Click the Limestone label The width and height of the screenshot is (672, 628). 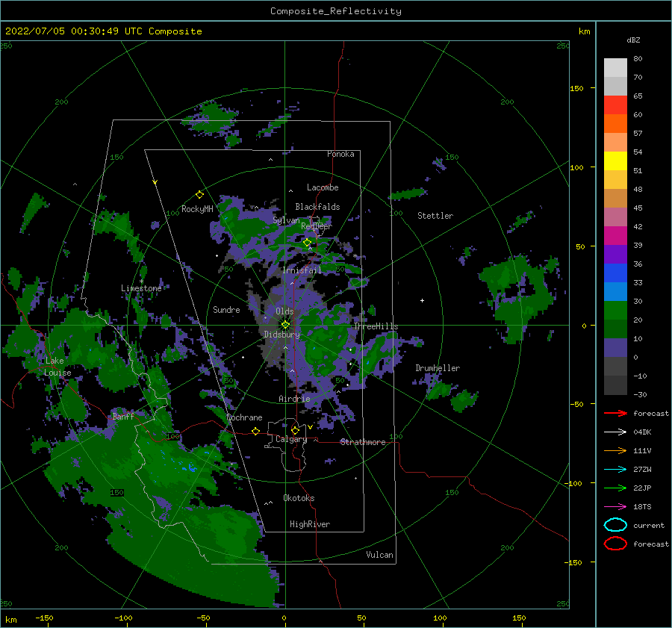(x=141, y=288)
